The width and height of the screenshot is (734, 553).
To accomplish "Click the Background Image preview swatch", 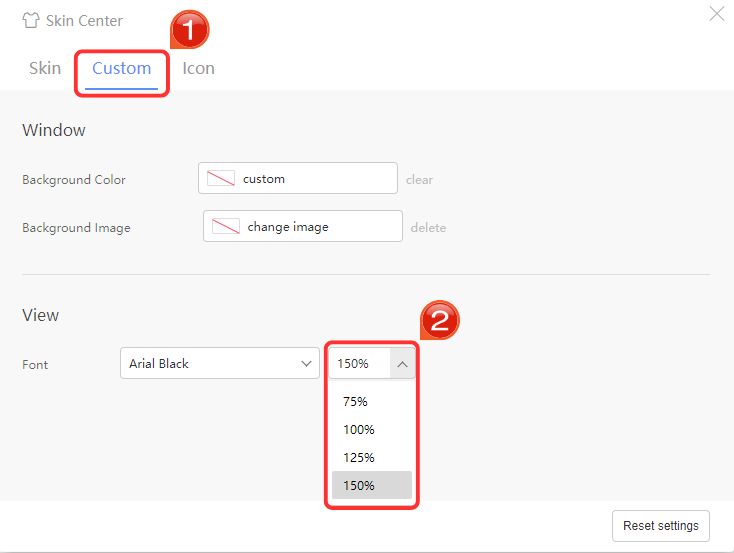I will [x=226, y=227].
